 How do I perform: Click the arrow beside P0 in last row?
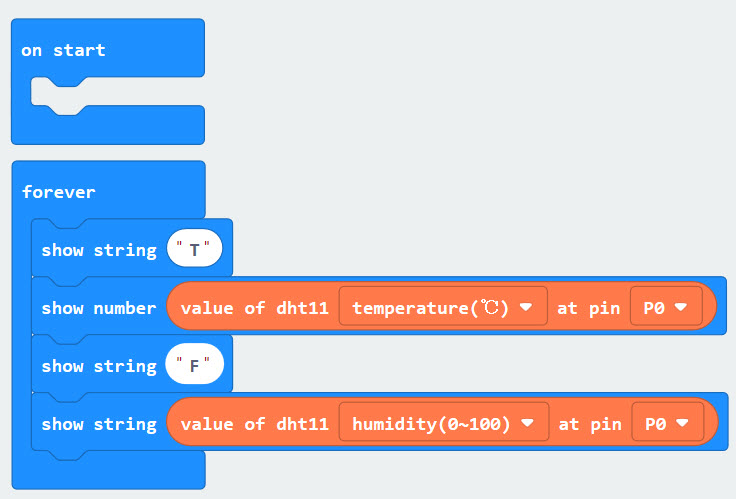pos(682,423)
